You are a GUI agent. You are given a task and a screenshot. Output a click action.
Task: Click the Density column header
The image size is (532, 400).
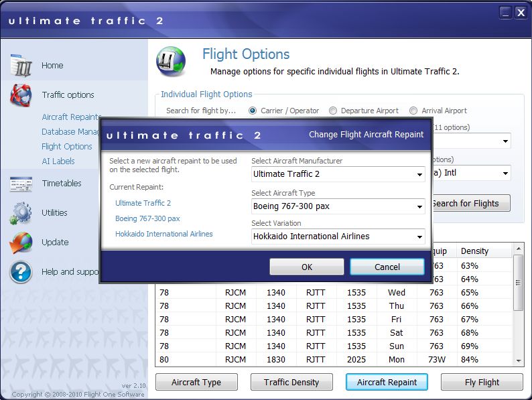(x=484, y=251)
